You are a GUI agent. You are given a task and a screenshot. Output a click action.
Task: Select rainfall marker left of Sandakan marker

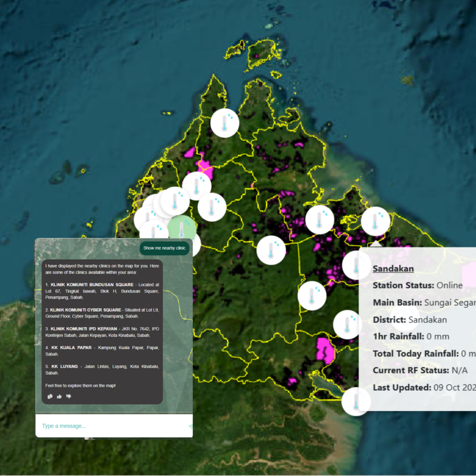(320, 219)
